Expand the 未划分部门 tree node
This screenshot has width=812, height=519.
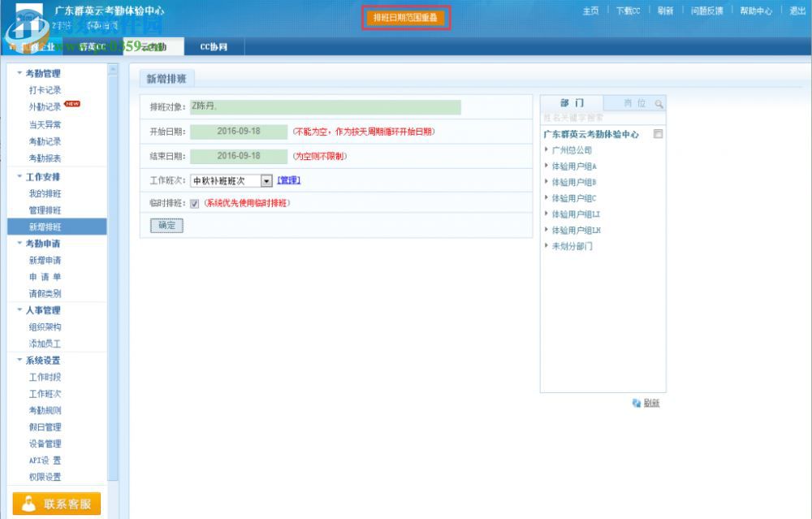[546, 244]
